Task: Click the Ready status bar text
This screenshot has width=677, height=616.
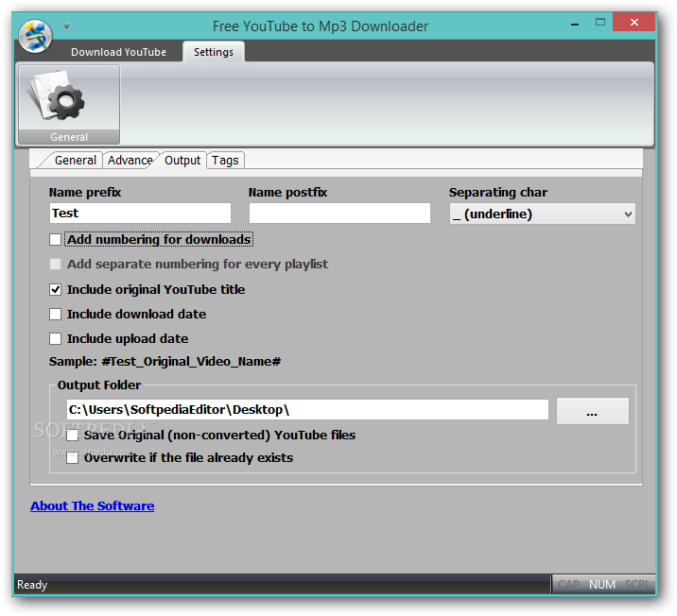Action: click(x=32, y=585)
